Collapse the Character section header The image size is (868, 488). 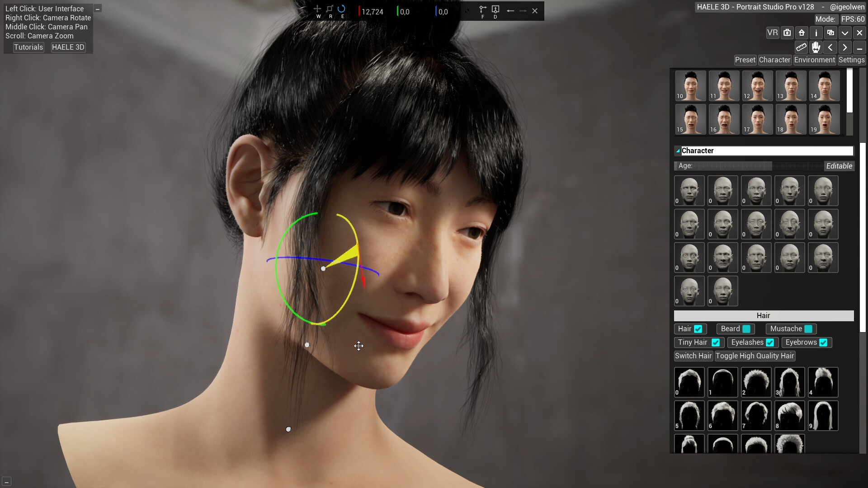(678, 150)
